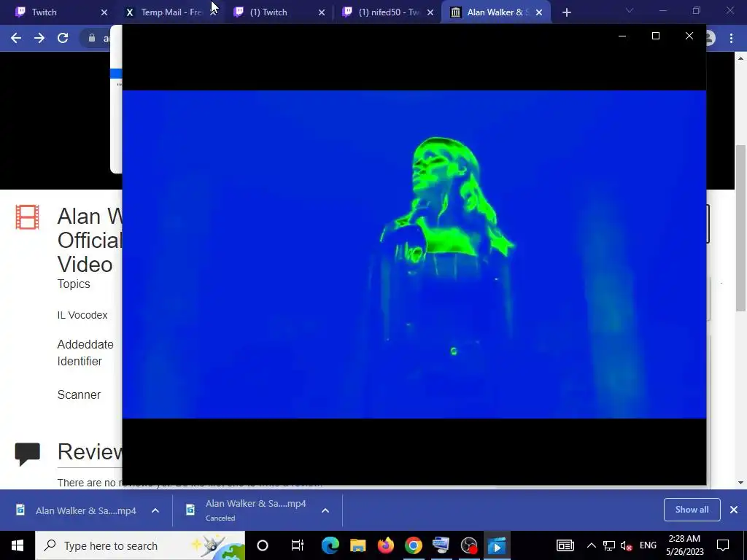Open OBS Studio from taskbar
The image size is (747, 560).
(469, 545)
